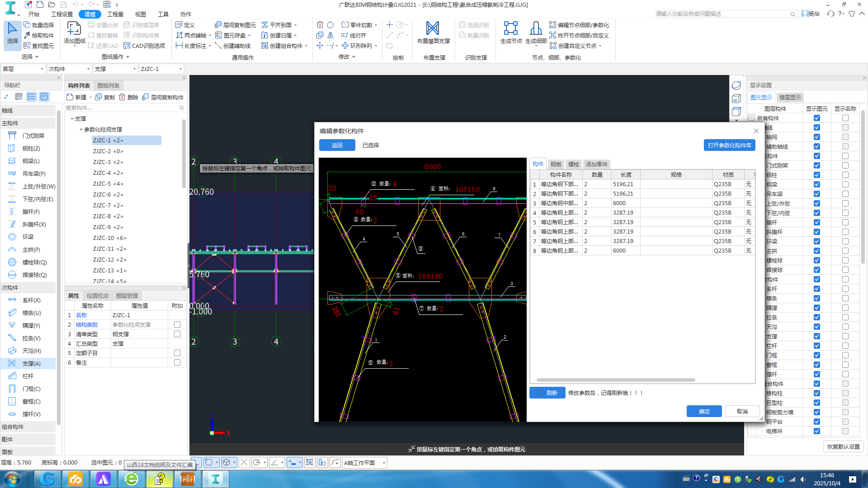
Task: Enable the 显示名称 checkbox for 所有构件
Action: [845, 118]
